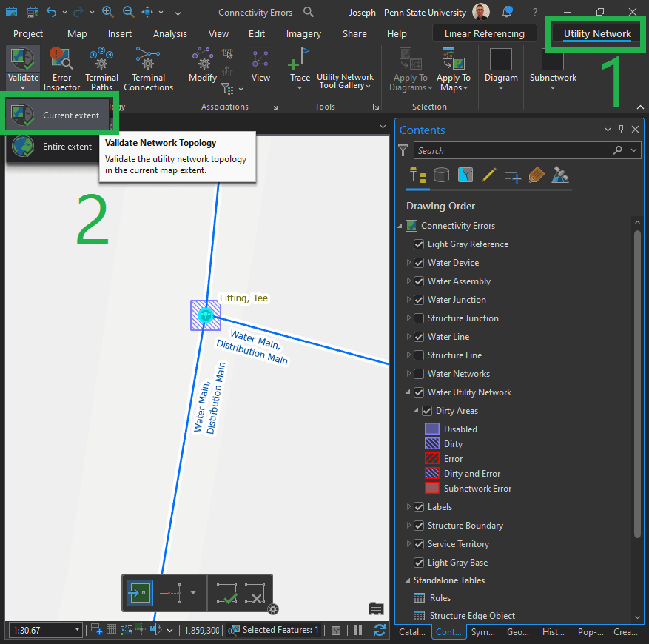Toggle Dirty Areas layer visibility

pos(426,411)
